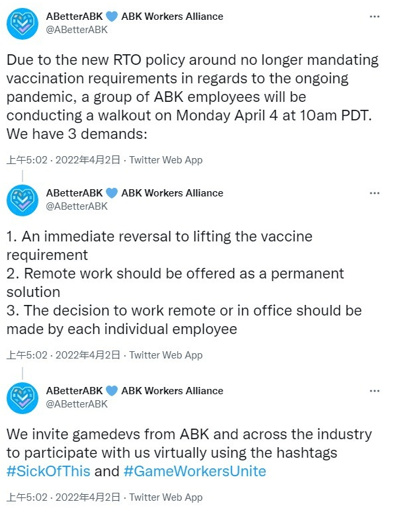Click blue heart emoji in first tweet's name
This screenshot has height=508, width=420.
(x=112, y=17)
